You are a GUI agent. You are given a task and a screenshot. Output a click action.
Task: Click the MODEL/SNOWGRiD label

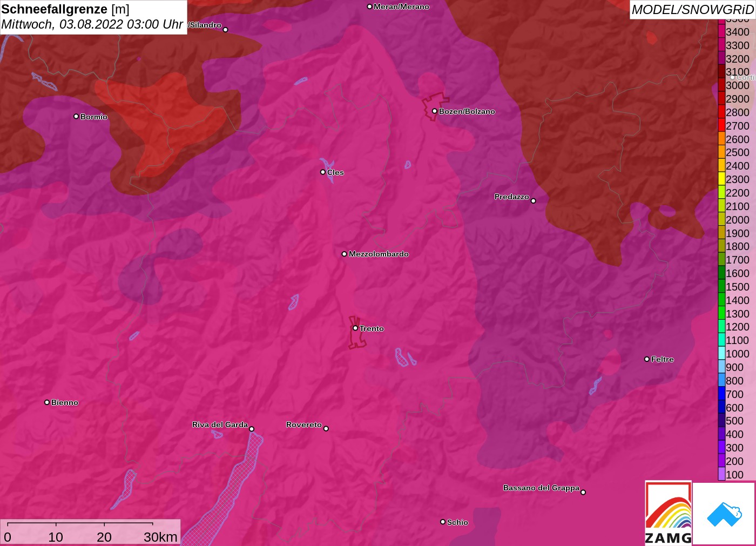[x=692, y=10]
